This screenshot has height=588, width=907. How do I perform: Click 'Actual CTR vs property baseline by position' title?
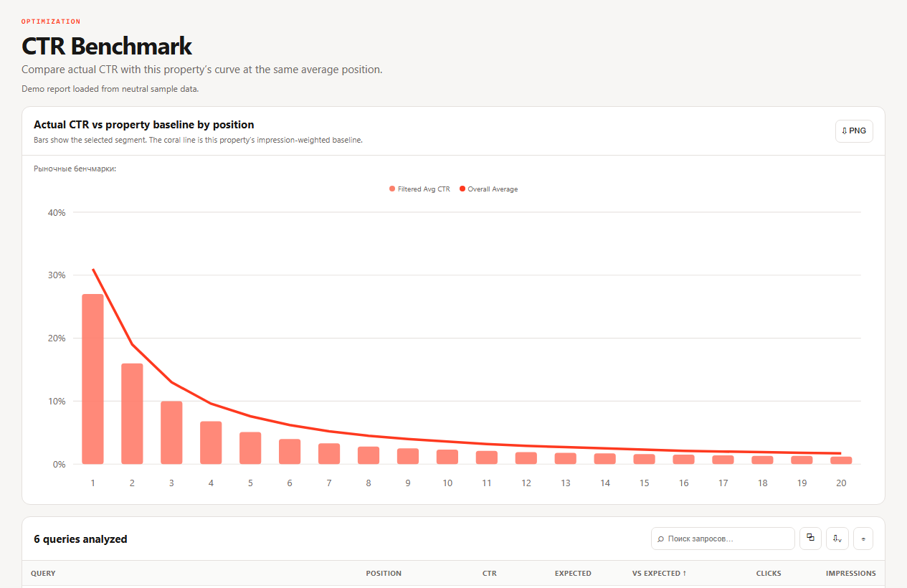144,125
